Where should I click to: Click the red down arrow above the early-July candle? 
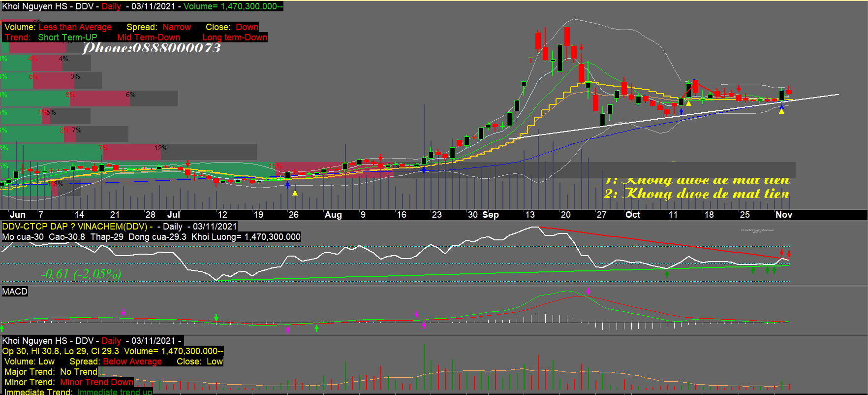(x=187, y=164)
